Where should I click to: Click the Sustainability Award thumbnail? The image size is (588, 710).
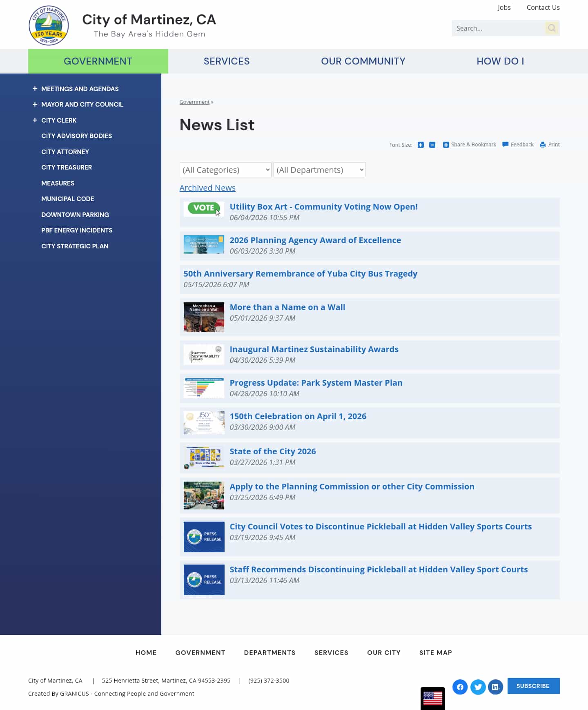204,355
